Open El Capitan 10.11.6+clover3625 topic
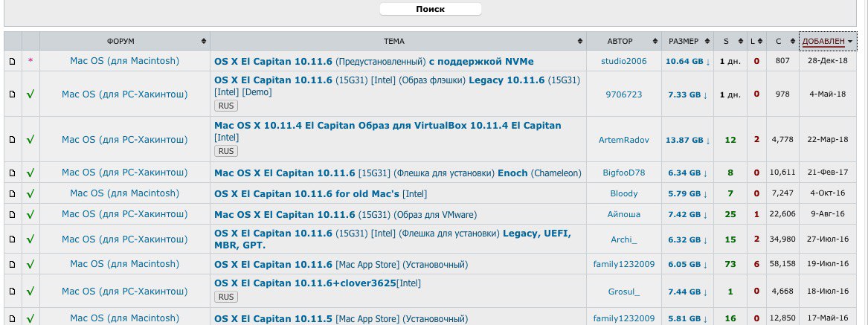This screenshot has height=325, width=868. [317, 283]
